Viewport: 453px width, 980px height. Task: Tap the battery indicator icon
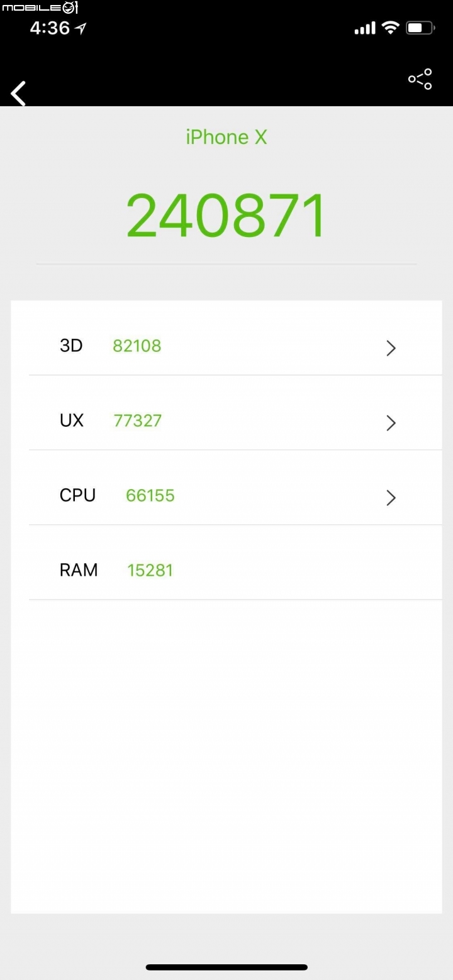[x=420, y=28]
